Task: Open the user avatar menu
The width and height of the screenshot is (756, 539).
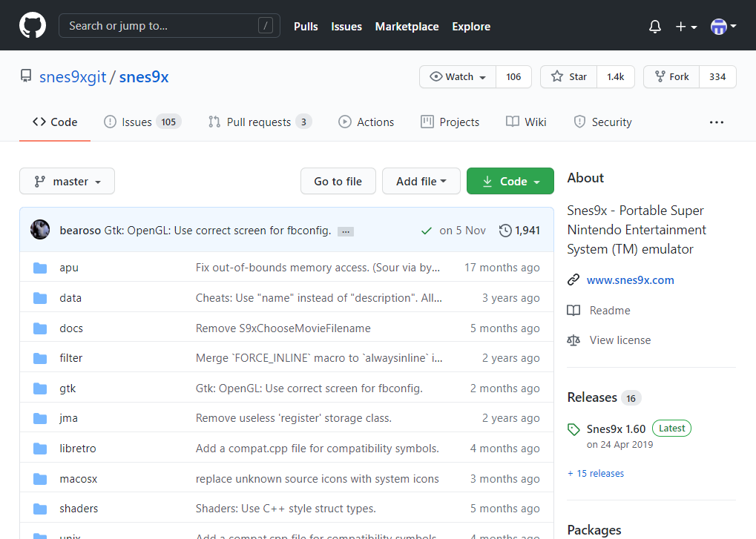Action: point(723,27)
